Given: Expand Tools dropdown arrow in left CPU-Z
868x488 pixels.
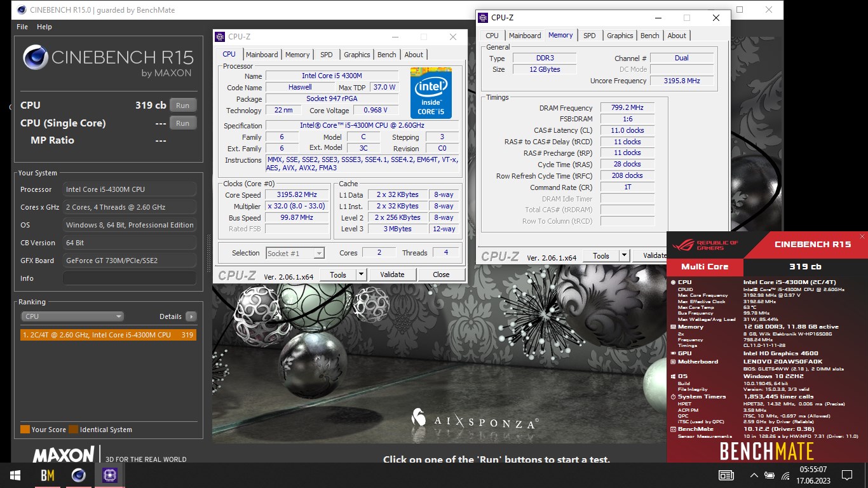Looking at the screenshot, I should 362,274.
